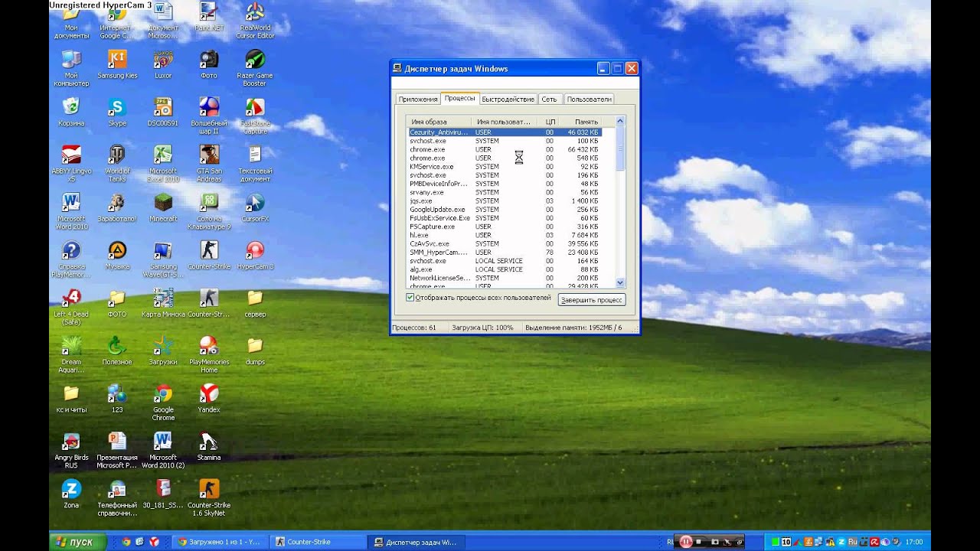Sort by ЦП column header
The image size is (980, 551).
550,122
